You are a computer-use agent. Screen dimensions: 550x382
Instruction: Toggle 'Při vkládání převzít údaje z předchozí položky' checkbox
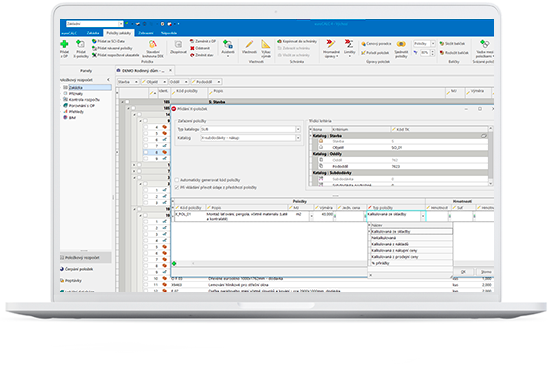pos(177,188)
